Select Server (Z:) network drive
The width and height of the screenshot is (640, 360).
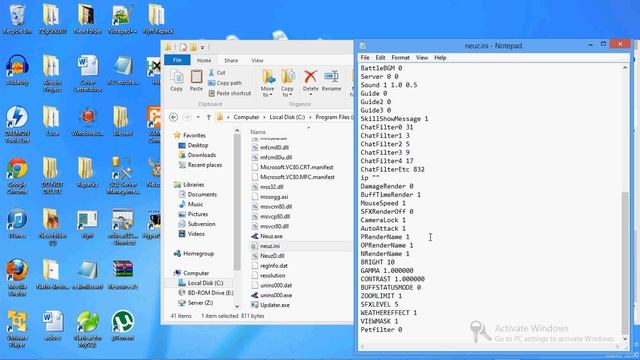[x=196, y=303]
